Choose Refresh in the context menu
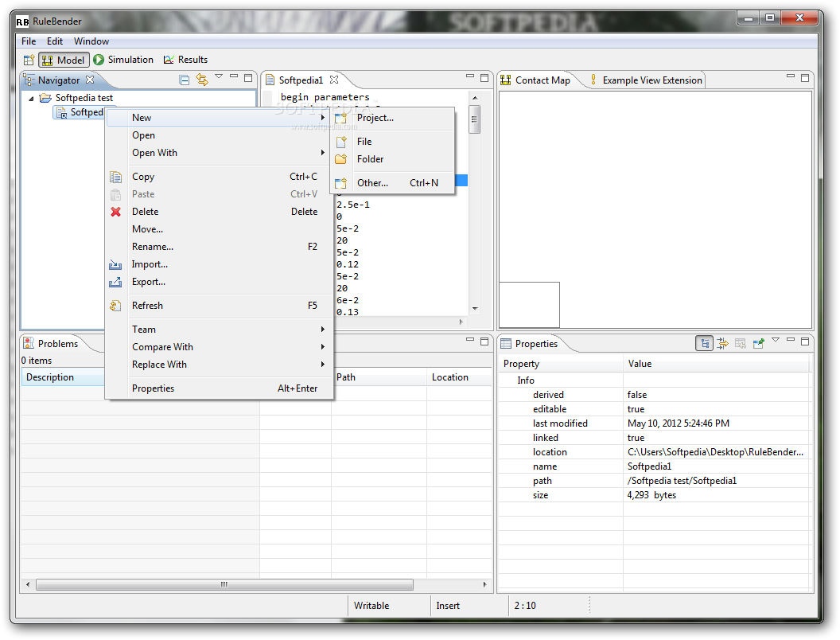This screenshot has width=840, height=640. point(219,306)
